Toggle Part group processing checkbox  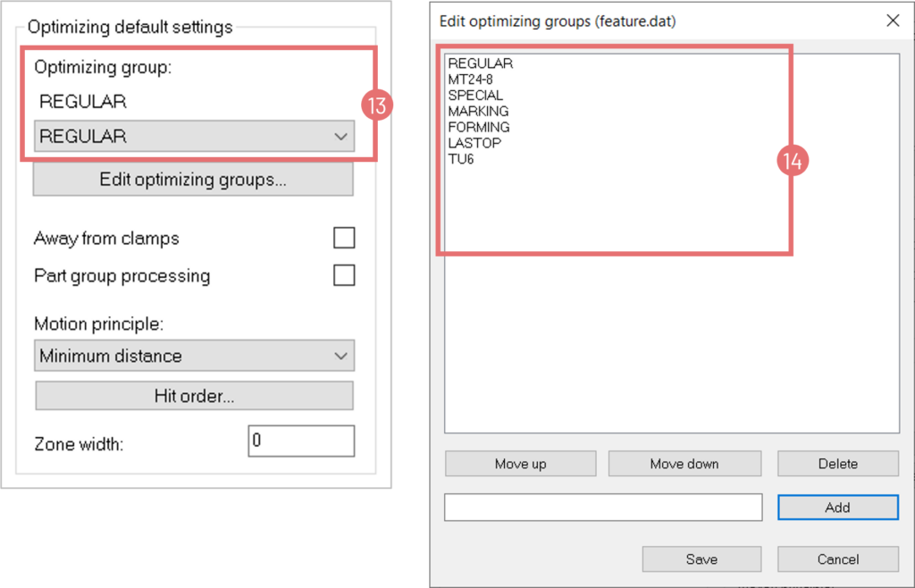tap(343, 275)
